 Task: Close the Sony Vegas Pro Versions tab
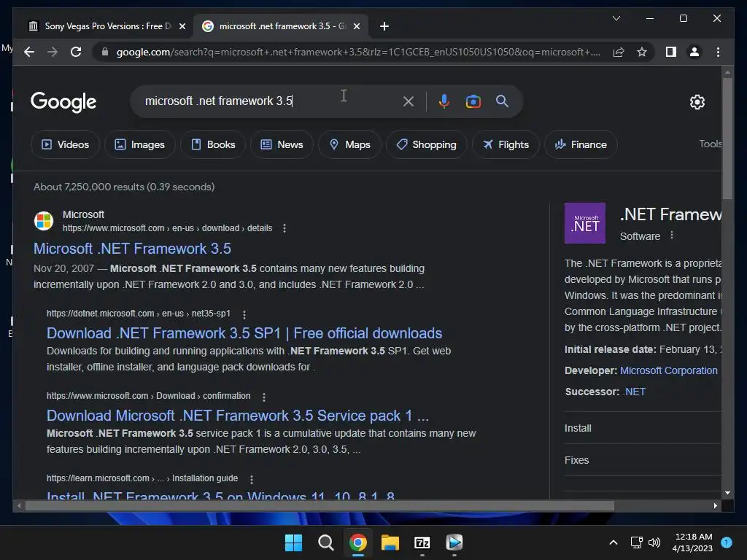(182, 26)
